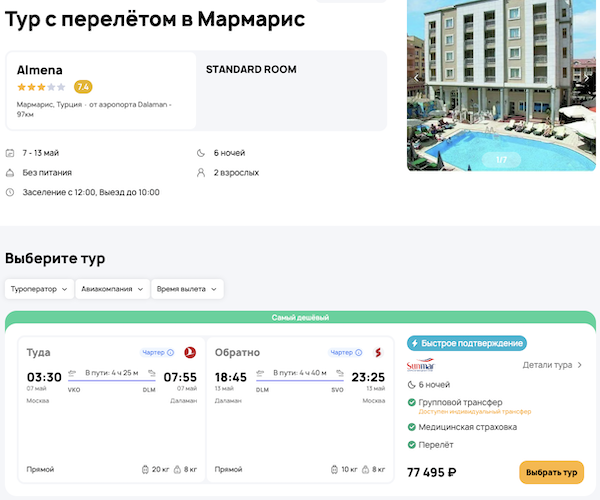Image resolution: width=600 pixels, height=500 pixels.
Task: Expand the Время вылета filter dropdown
Action: [x=188, y=289]
